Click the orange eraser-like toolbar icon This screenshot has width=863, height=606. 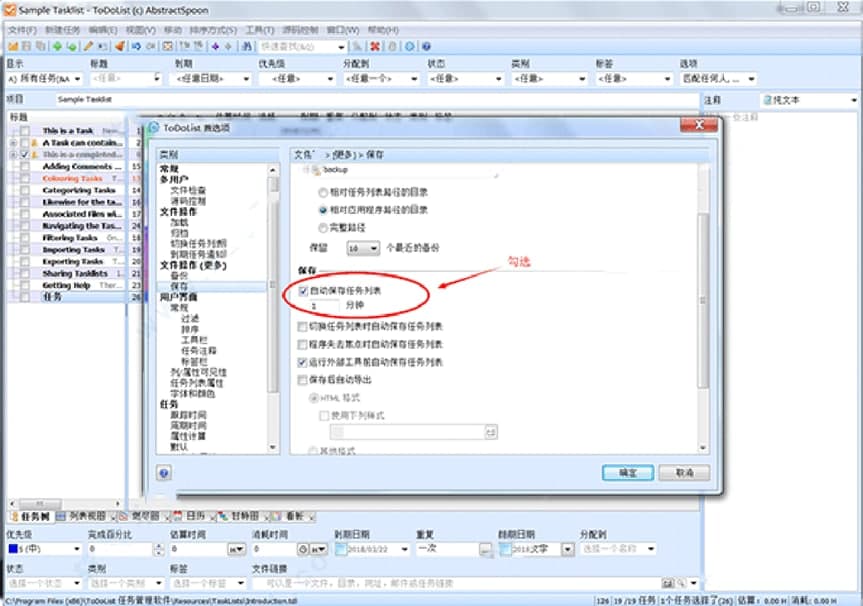click(x=119, y=46)
